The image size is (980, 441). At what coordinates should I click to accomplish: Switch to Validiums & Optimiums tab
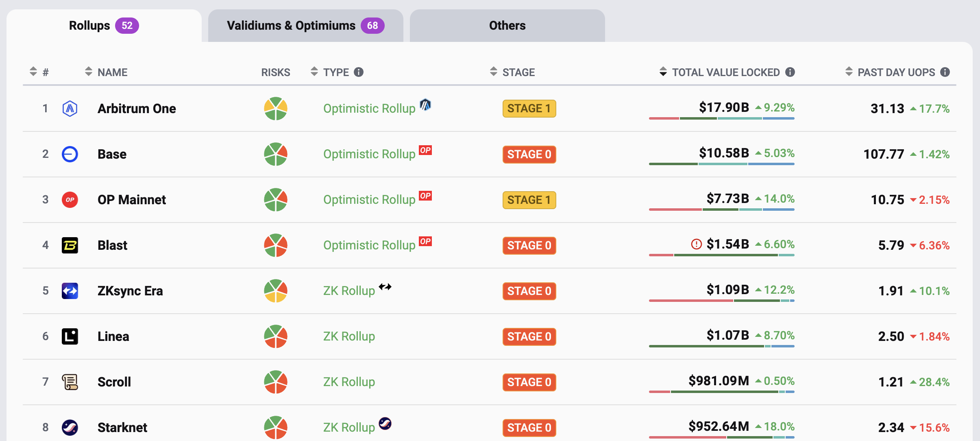coord(306,26)
